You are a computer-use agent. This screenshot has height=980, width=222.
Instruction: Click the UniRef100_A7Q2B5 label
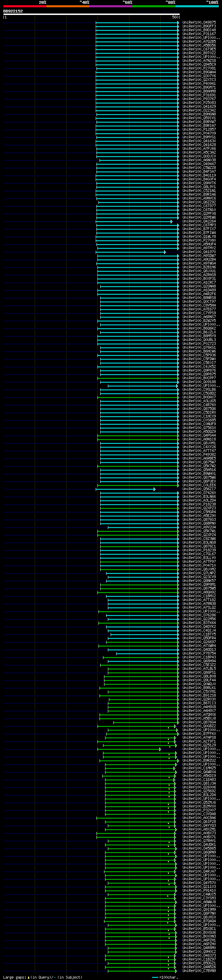point(199,41)
